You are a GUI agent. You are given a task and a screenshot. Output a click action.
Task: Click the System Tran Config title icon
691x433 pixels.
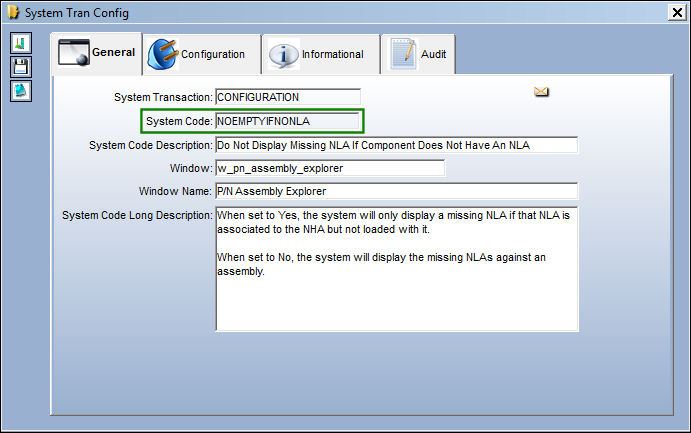(x=14, y=12)
